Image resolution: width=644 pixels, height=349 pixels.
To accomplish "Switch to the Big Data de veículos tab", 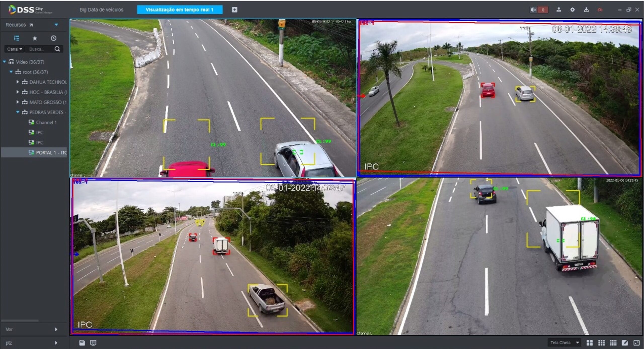I will click(101, 10).
